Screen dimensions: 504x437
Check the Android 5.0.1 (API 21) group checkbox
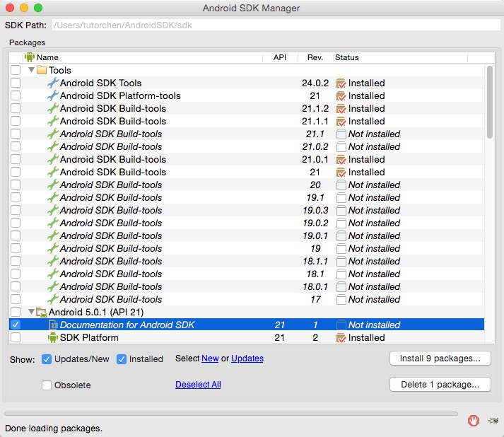(16, 312)
